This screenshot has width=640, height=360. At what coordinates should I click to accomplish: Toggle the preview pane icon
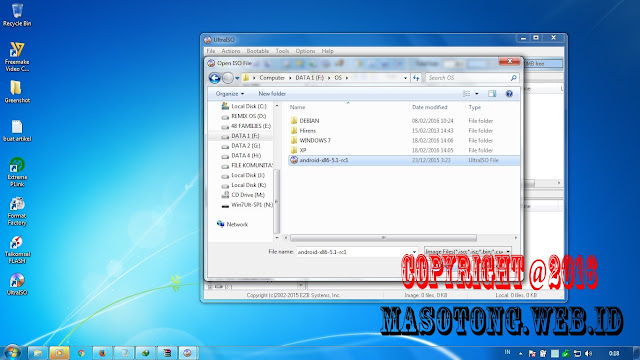coord(492,94)
